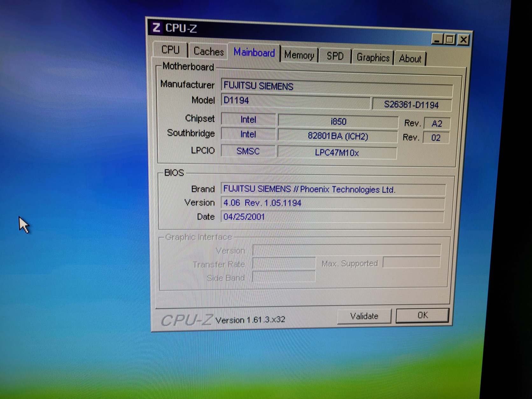Click the Side Band field
The height and width of the screenshot is (399, 532).
pyautogui.click(x=284, y=276)
